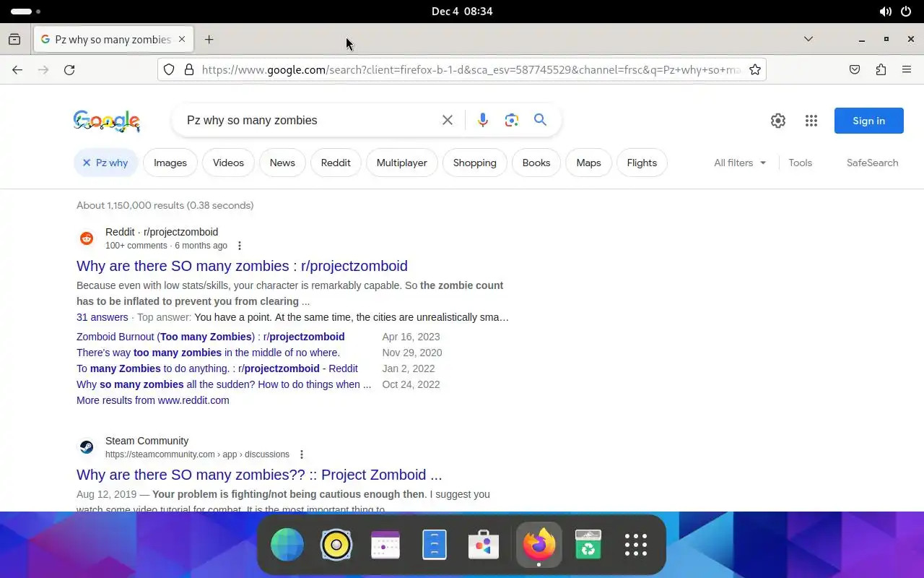The image size is (924, 578).
Task: Click the 'Apr 16, 2023' date text
Action: click(411, 337)
